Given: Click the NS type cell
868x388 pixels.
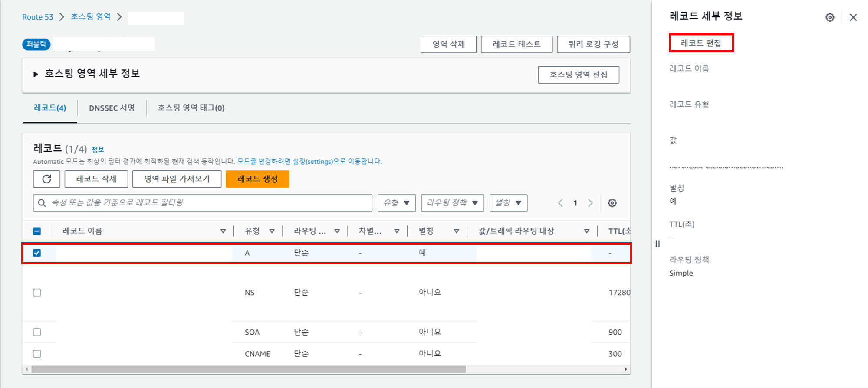Looking at the screenshot, I should click(250, 293).
